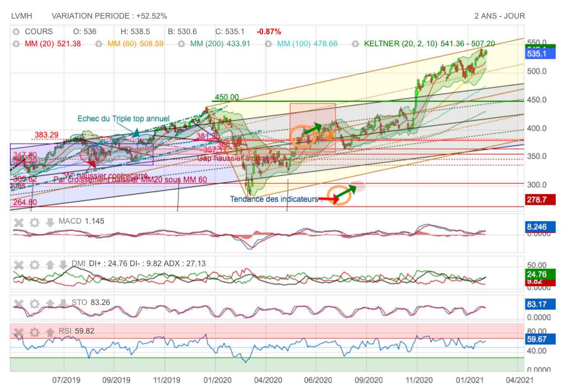Move MACD panel down with arrow
The height and width of the screenshot is (392, 573).
point(50,222)
